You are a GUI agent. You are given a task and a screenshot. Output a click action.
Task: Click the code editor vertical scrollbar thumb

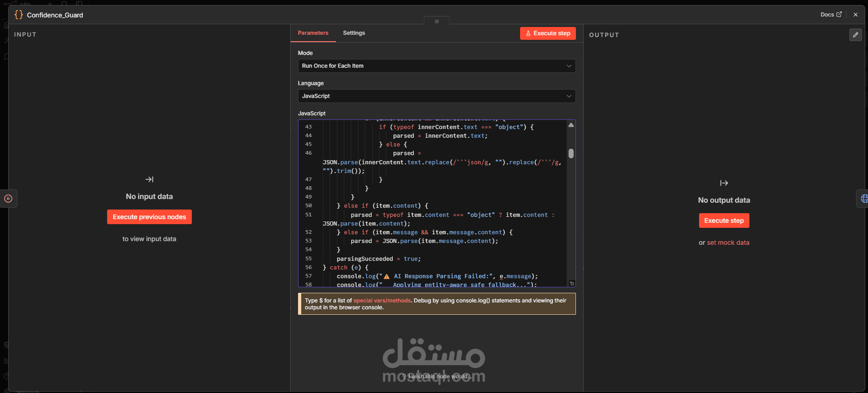click(x=571, y=153)
